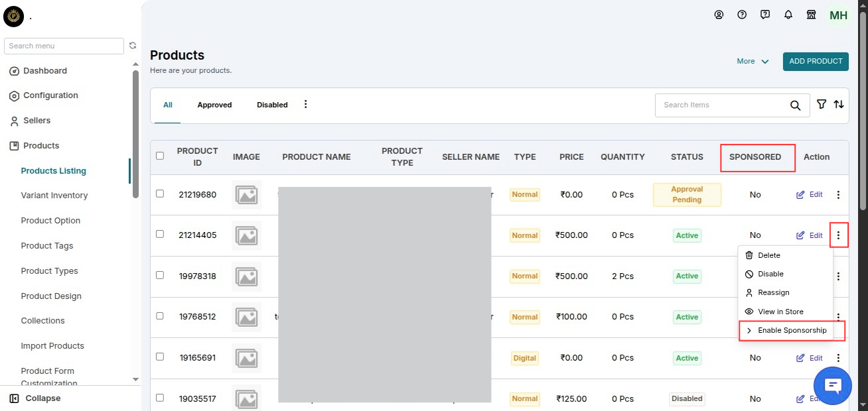Tick the checkbox for product 21219680
This screenshot has height=411, width=868.
click(159, 194)
